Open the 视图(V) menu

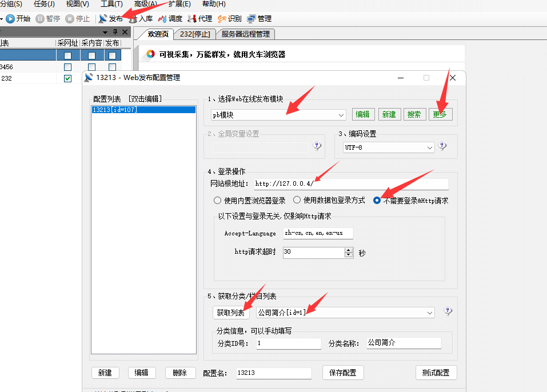77,4
